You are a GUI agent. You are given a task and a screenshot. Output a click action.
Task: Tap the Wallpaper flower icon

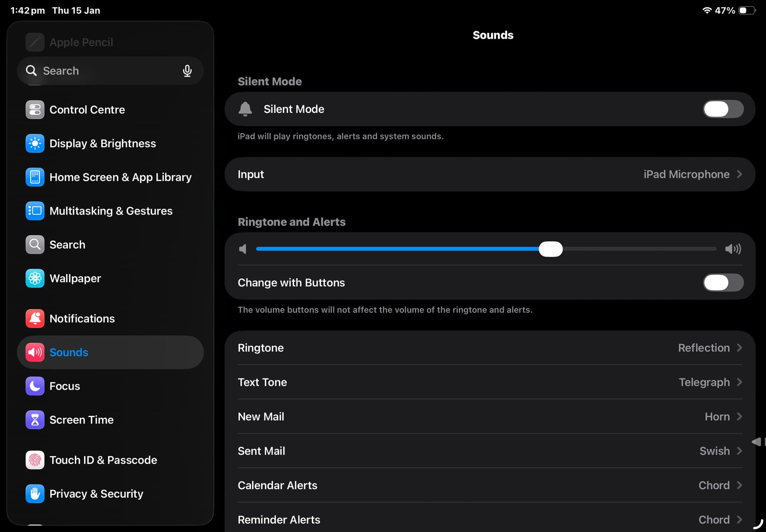[35, 278]
